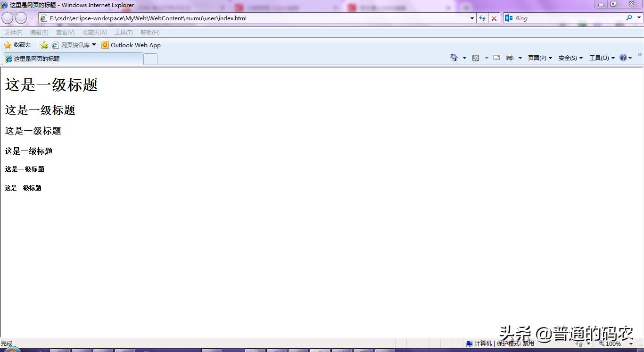The image size is (644, 352).
Task: Click the Forward navigation button
Action: pyautogui.click(x=21, y=18)
